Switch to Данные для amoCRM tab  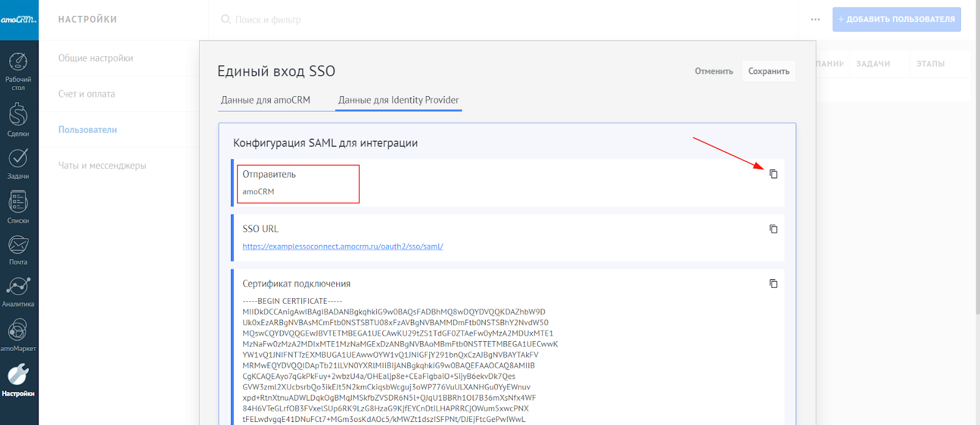point(265,100)
